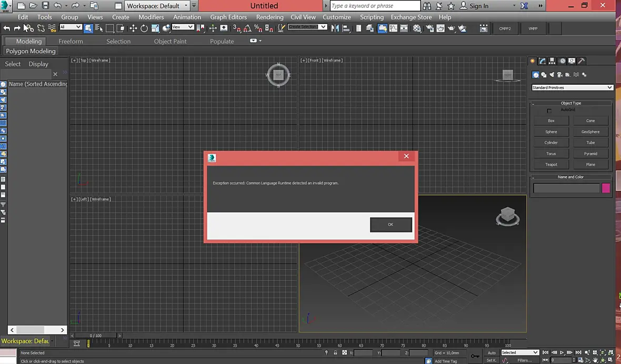Click the Redo arrow in main toolbar
This screenshot has height=364, width=621.
point(17,28)
